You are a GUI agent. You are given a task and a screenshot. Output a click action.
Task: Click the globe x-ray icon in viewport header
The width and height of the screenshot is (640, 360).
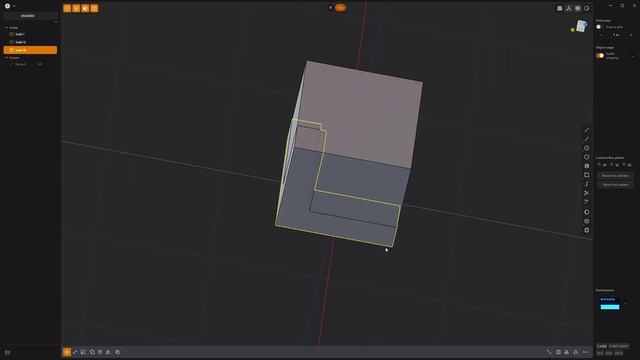(x=578, y=8)
